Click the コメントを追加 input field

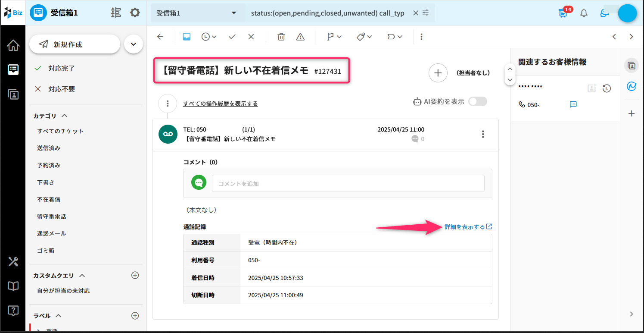point(348,183)
